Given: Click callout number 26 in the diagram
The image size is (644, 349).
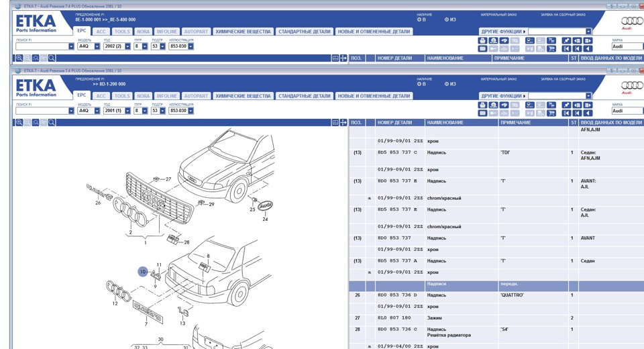Looking at the screenshot, I should [98, 203].
